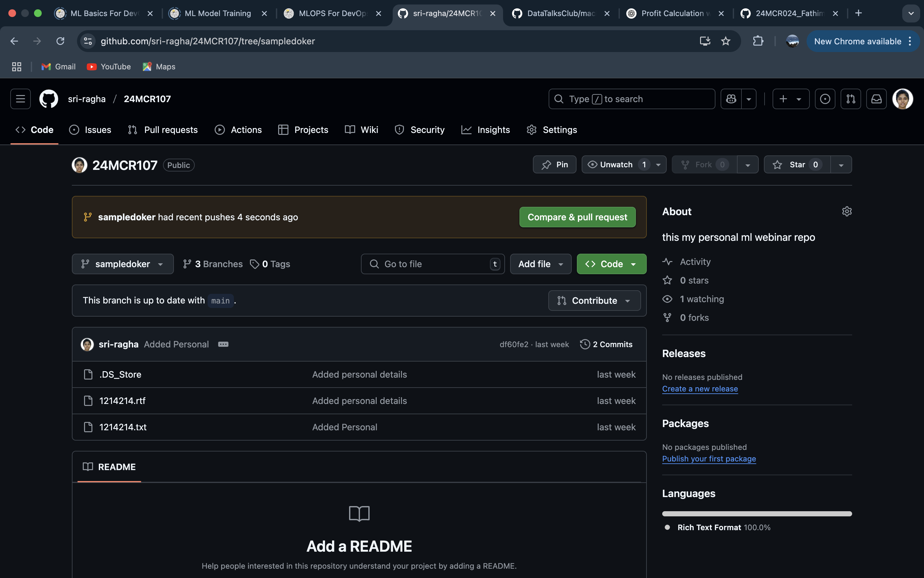Click Publish your first package
This screenshot has height=578, width=924.
click(x=709, y=459)
